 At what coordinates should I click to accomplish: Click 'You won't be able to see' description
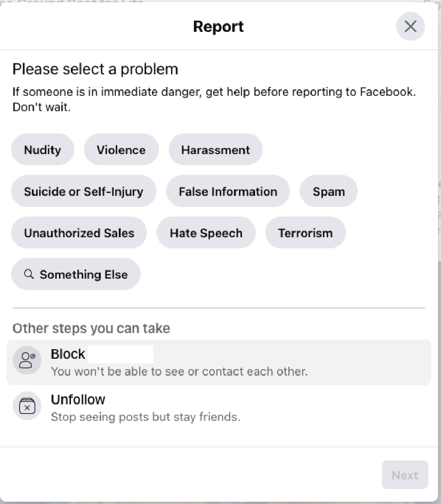click(179, 371)
